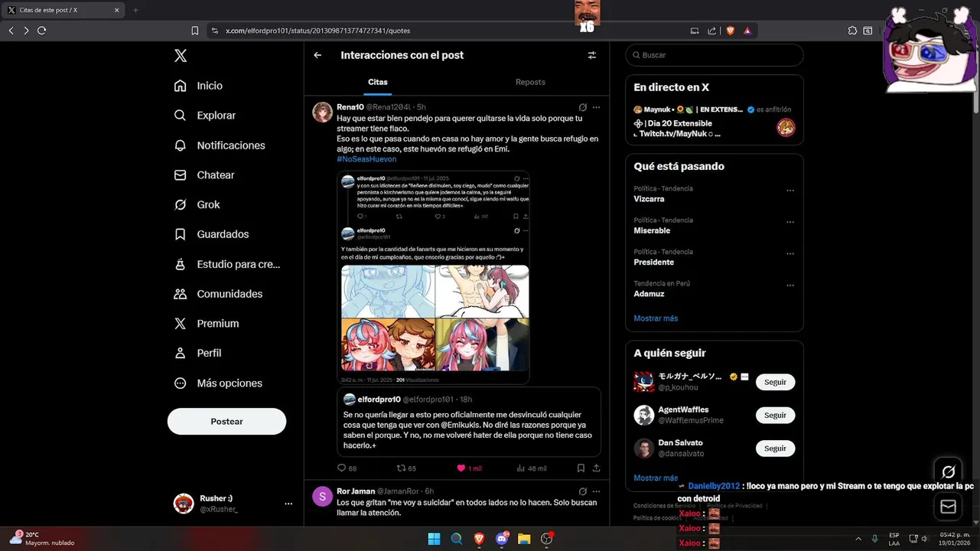The image size is (980, 551).
Task: Open quoted elfordpro10 post
Action: click(x=469, y=422)
